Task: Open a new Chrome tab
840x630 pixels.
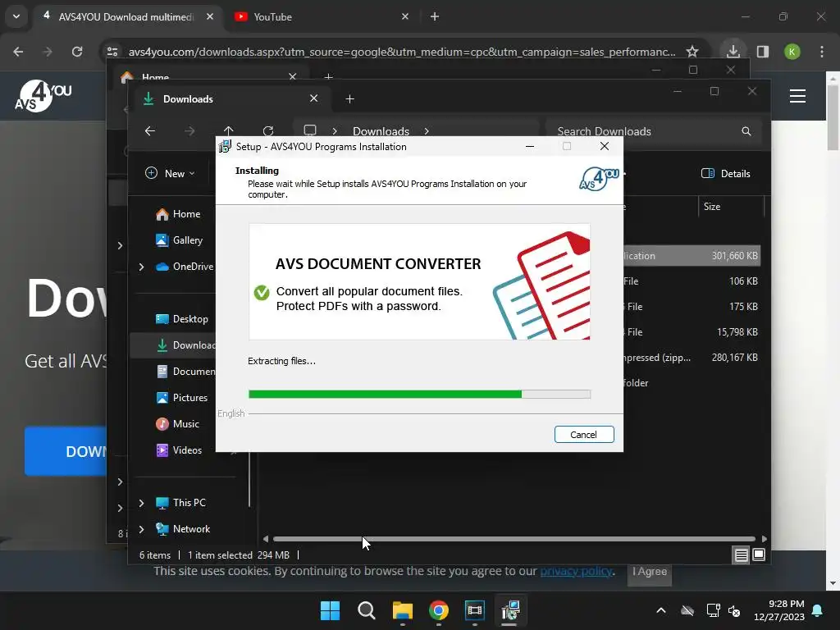Action: pos(435,16)
